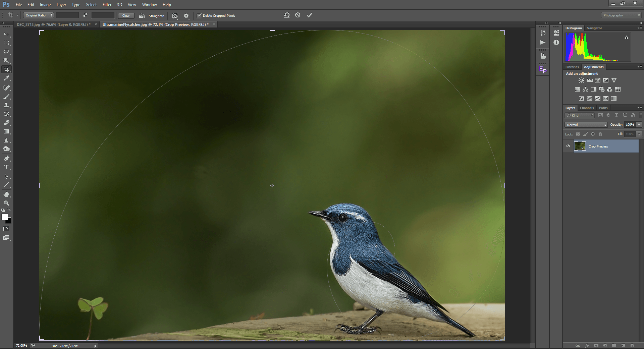The image size is (644, 349).
Task: Toggle the Delete Cropped Pixels checkbox
Action: pyautogui.click(x=199, y=15)
